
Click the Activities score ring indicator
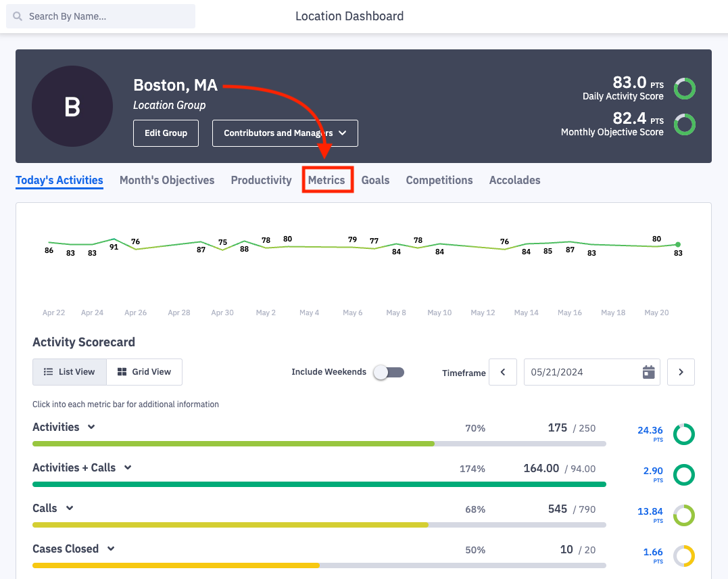pyautogui.click(x=683, y=434)
